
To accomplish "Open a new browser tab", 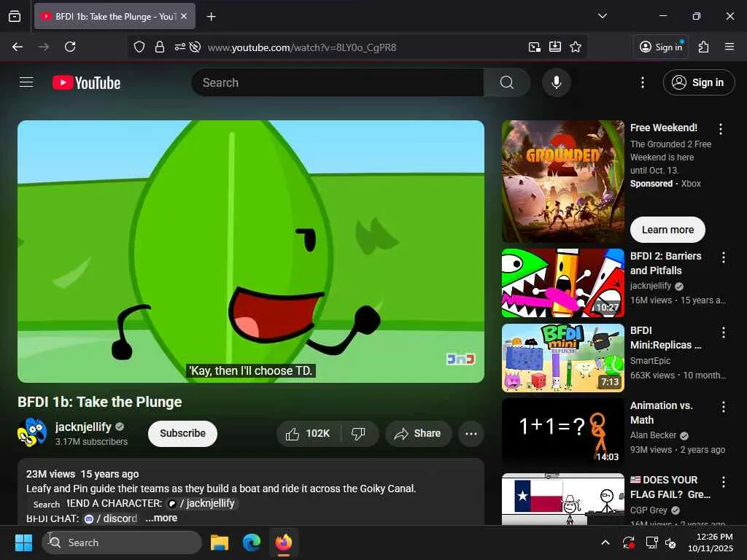I will coord(211,17).
